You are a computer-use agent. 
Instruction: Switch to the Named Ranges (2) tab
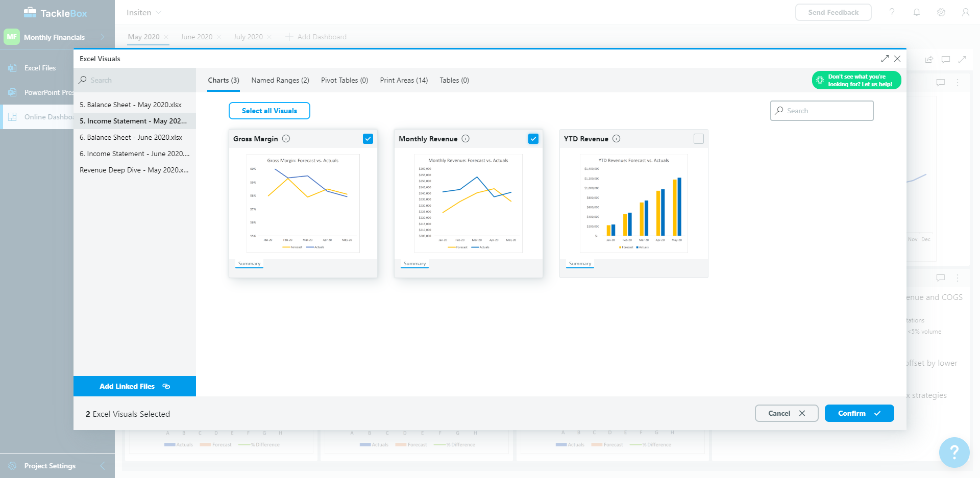click(280, 80)
